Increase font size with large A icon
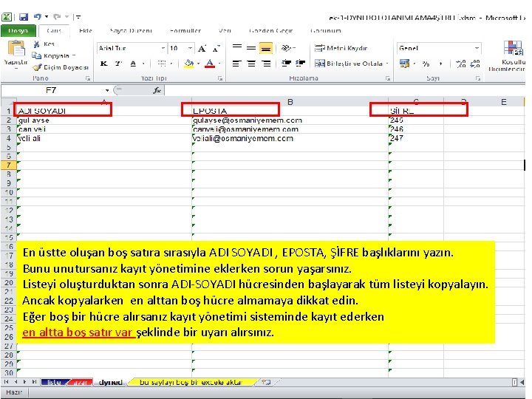The width and height of the screenshot is (532, 399). 202,49
